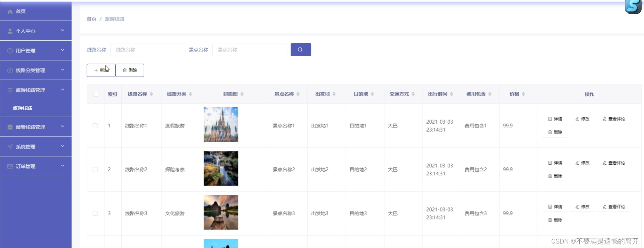Click the S logo in top-right corner
Viewport: 644px width, 248px height.
(x=633, y=7)
